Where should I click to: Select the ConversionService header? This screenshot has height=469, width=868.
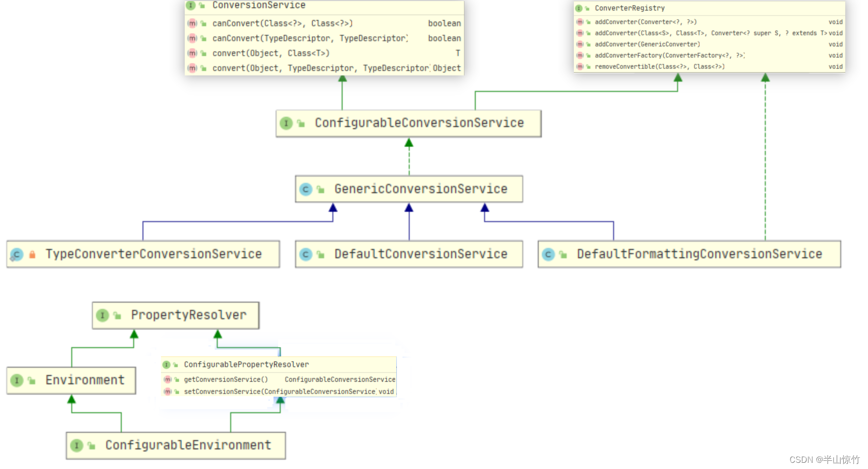(324, 6)
